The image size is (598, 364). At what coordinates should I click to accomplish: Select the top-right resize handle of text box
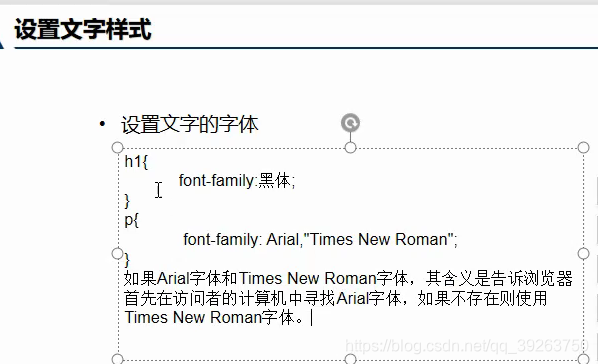tap(584, 148)
